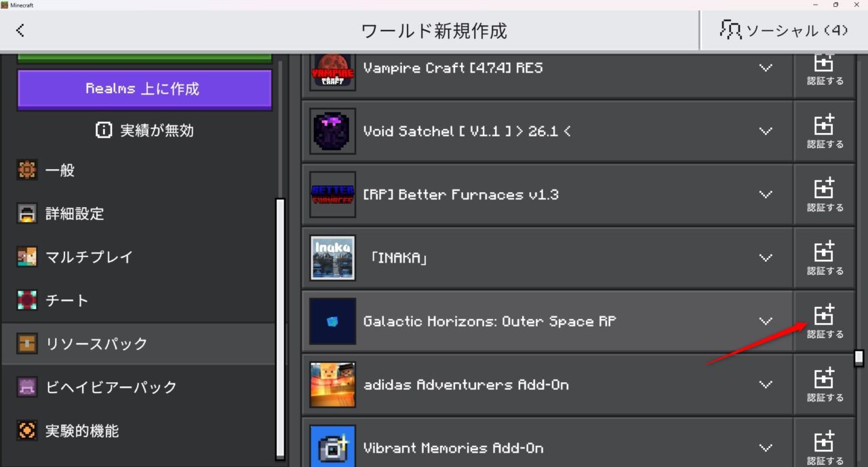Click the chest icon for リソースパック

pos(27,344)
